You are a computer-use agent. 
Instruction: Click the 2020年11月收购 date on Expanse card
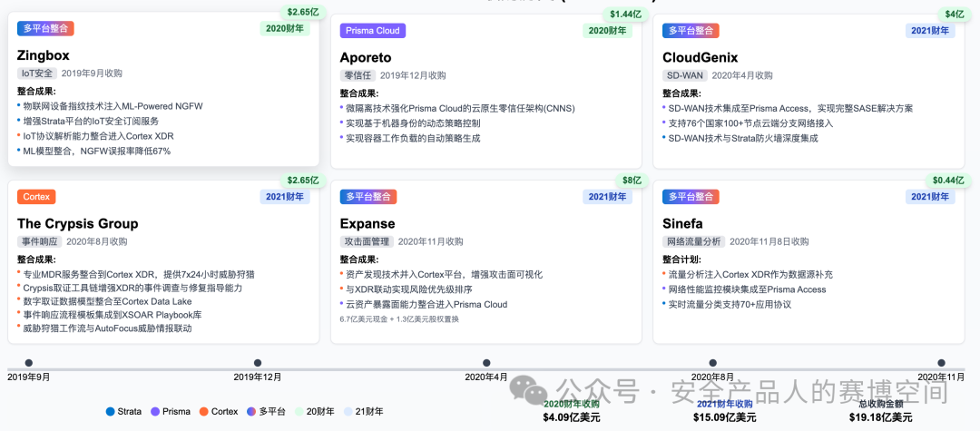pos(431,241)
